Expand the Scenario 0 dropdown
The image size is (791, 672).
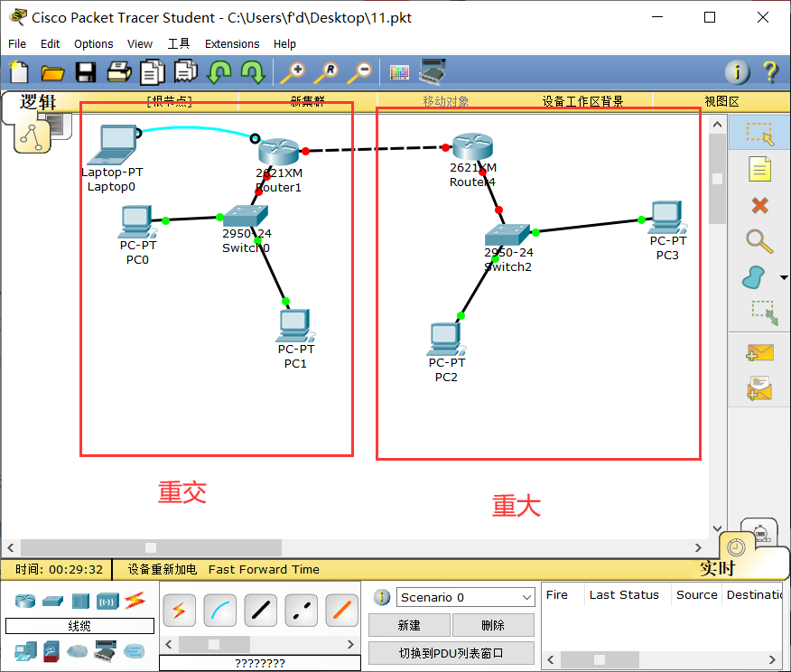click(526, 597)
